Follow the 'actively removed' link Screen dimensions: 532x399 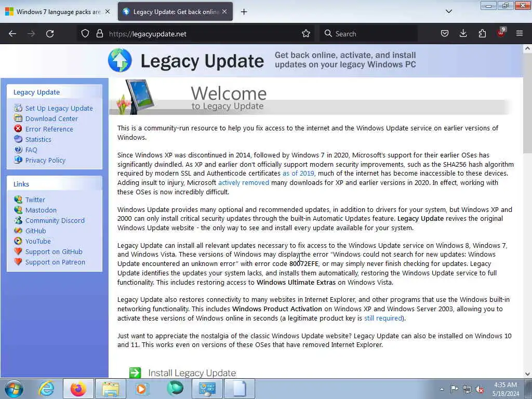coord(244,182)
